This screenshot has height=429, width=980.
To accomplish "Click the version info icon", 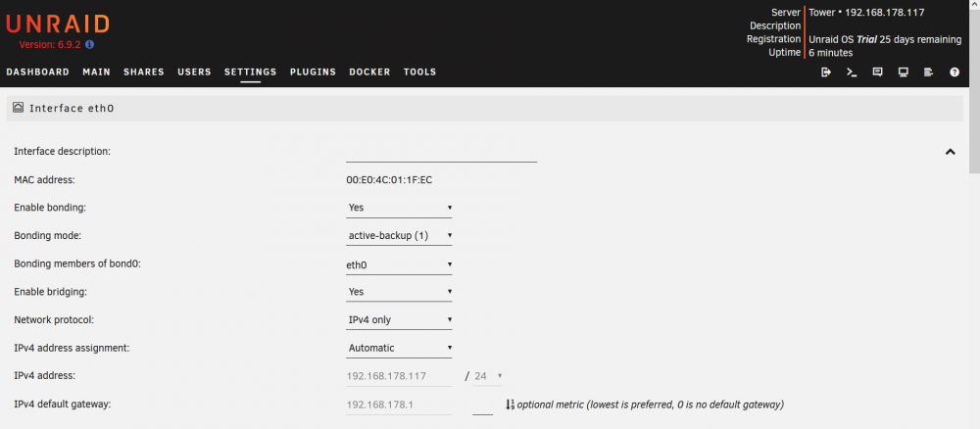I will coord(89,45).
